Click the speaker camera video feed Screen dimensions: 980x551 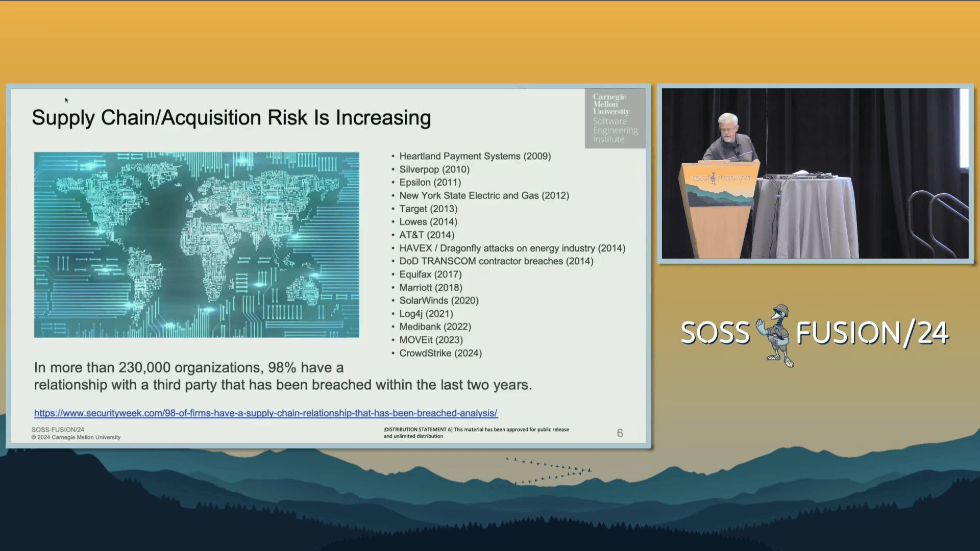815,173
